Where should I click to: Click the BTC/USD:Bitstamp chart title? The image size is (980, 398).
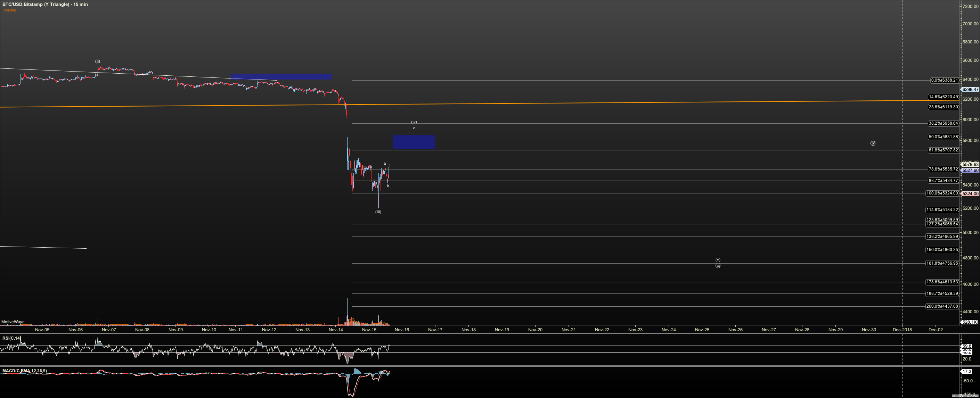44,4
